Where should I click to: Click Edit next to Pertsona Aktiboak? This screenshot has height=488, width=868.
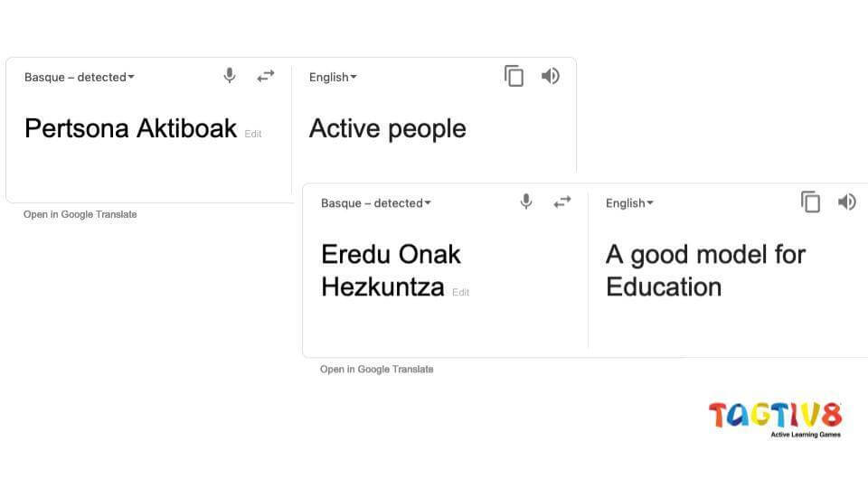(253, 134)
